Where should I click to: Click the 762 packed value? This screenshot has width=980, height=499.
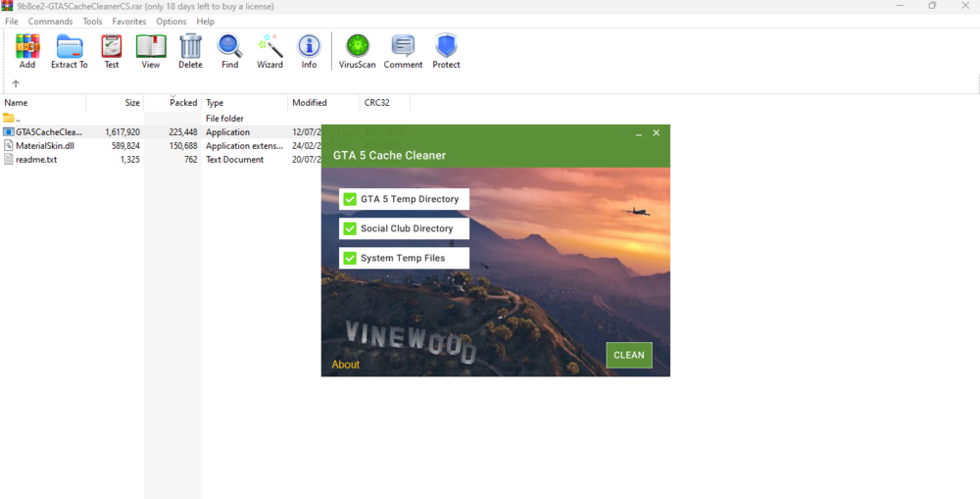191,160
